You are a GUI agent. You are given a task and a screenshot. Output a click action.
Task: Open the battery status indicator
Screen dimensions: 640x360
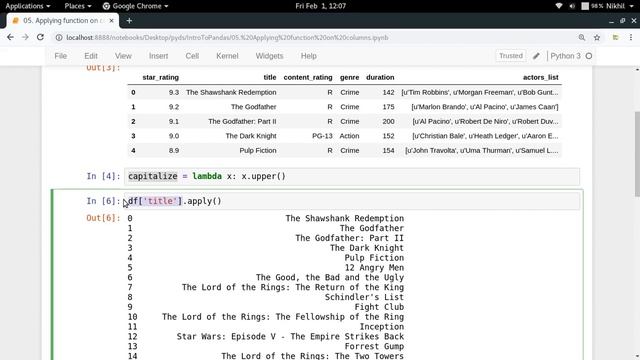(592, 6)
